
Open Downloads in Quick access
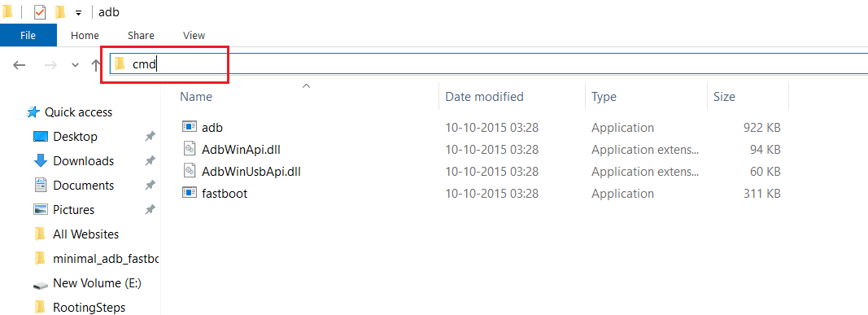(x=83, y=160)
